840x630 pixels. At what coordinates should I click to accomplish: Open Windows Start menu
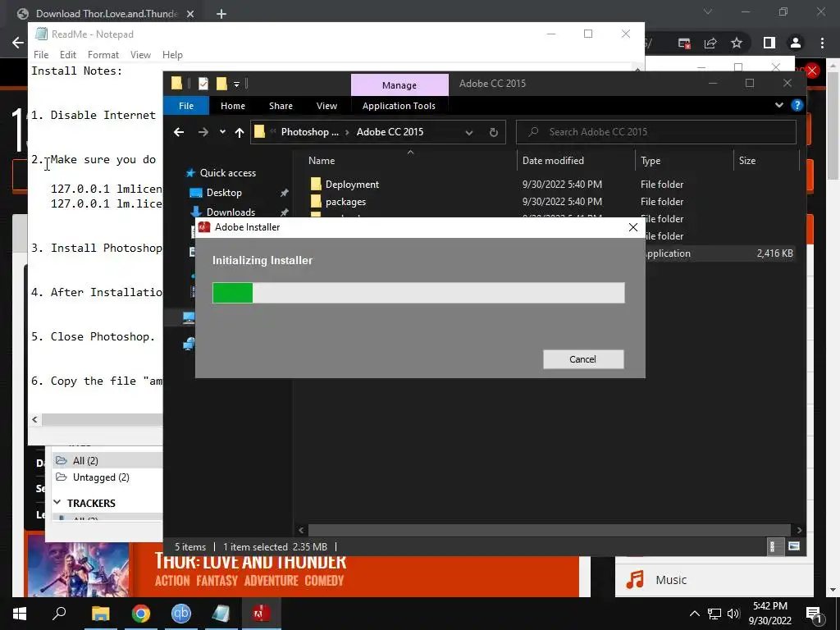(20, 614)
